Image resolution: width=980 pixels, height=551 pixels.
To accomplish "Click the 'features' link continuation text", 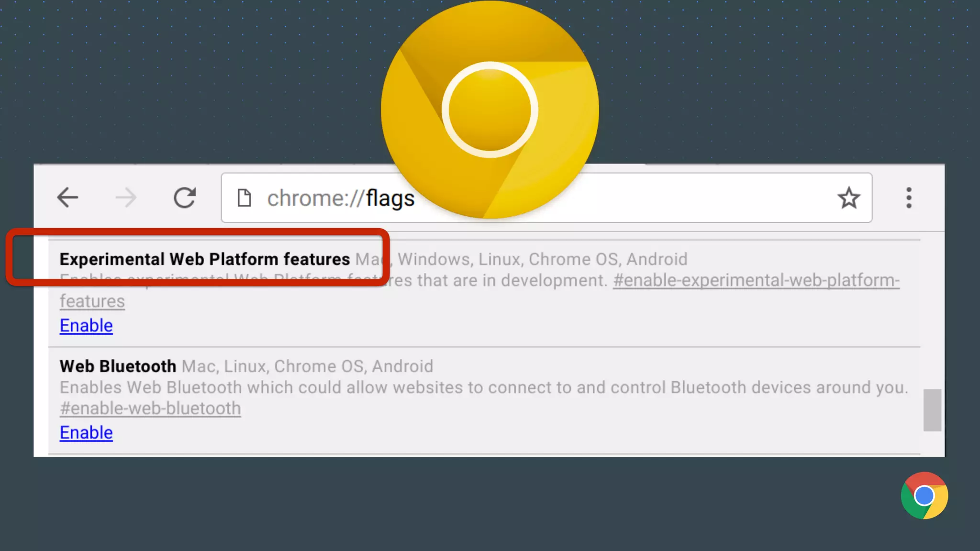I will coord(92,301).
